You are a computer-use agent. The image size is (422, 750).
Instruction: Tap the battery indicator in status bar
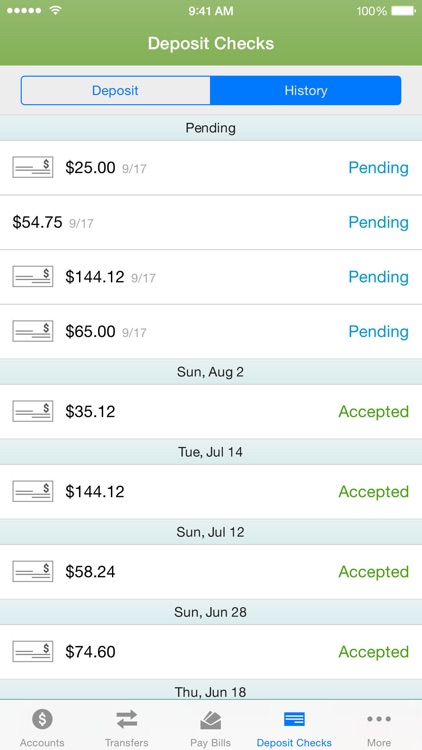(x=403, y=11)
